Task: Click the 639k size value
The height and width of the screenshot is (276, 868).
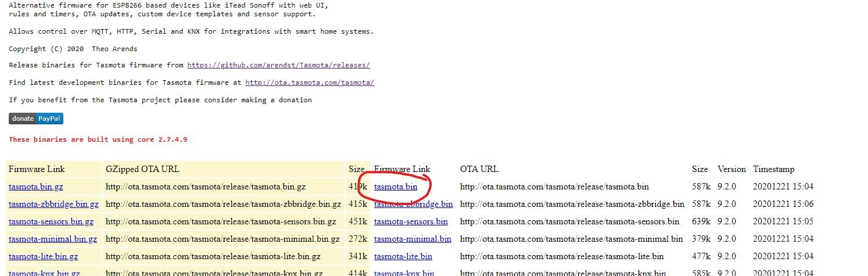Action: point(701,221)
